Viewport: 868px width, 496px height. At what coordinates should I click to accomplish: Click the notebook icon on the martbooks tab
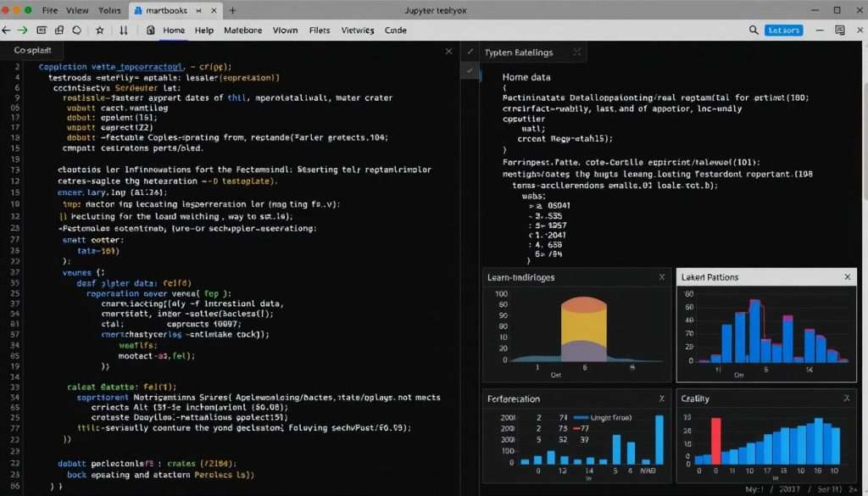(137, 10)
